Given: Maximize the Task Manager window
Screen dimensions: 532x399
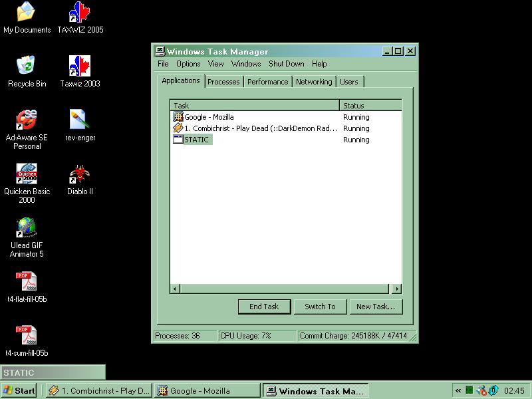Looking at the screenshot, I should pos(398,51).
